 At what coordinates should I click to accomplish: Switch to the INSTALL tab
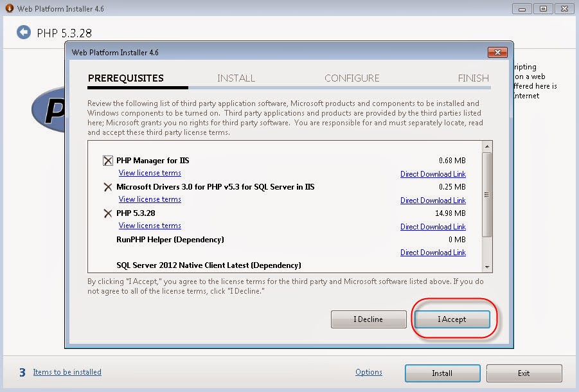[x=236, y=78]
